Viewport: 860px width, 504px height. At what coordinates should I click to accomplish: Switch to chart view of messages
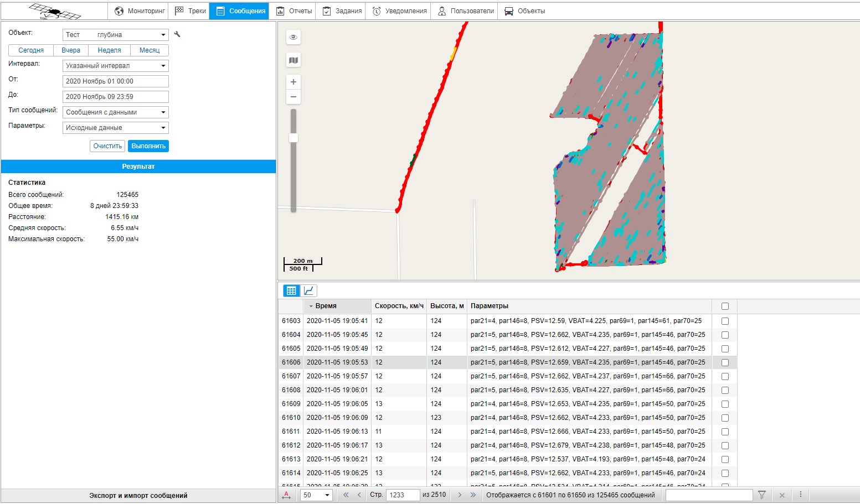pyautogui.click(x=309, y=290)
